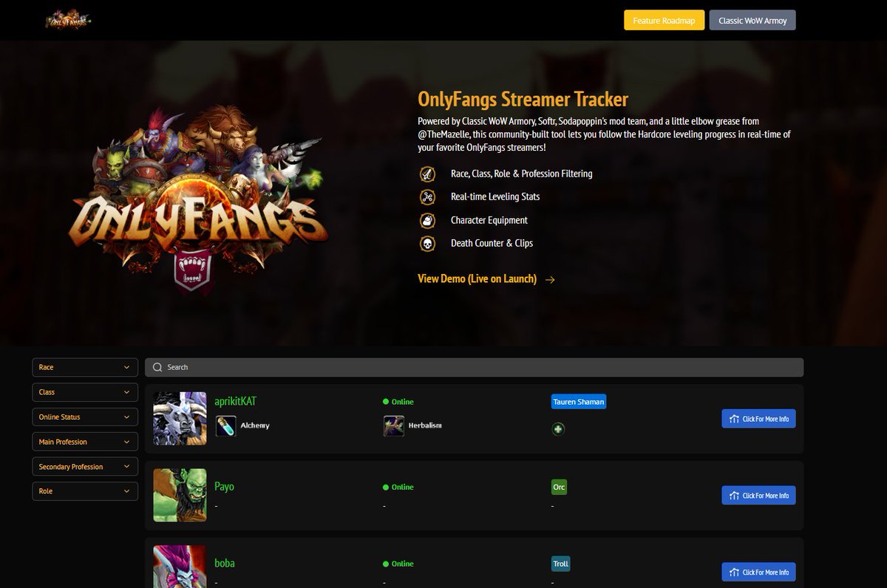Click For More Info on aprikitKAT
The width and height of the screenshot is (887, 588).
pyautogui.click(x=758, y=419)
